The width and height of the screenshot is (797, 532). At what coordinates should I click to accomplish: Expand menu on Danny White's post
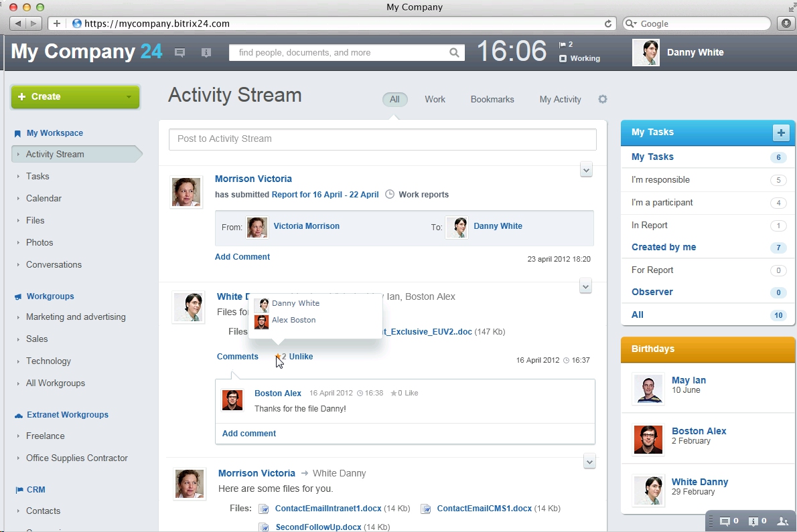pyautogui.click(x=585, y=287)
